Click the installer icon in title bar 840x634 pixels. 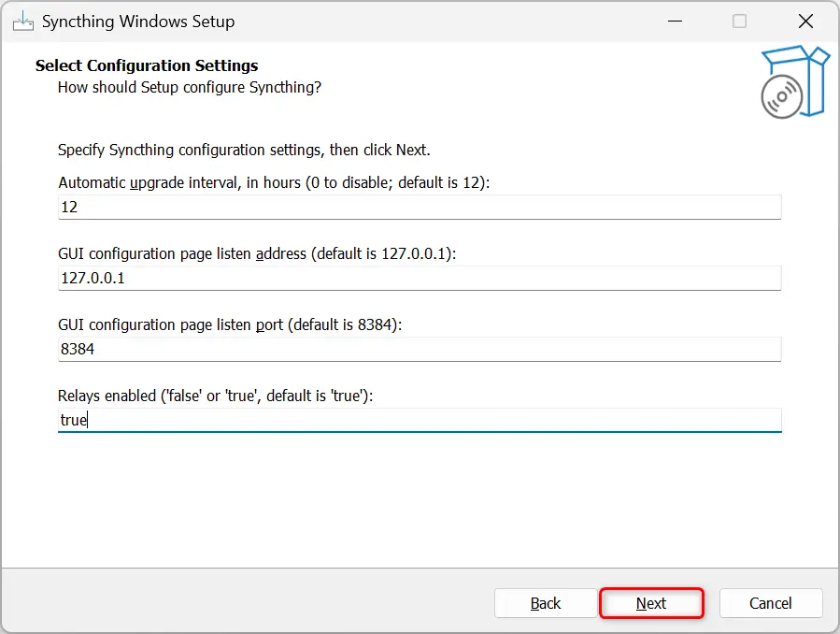pos(23,22)
